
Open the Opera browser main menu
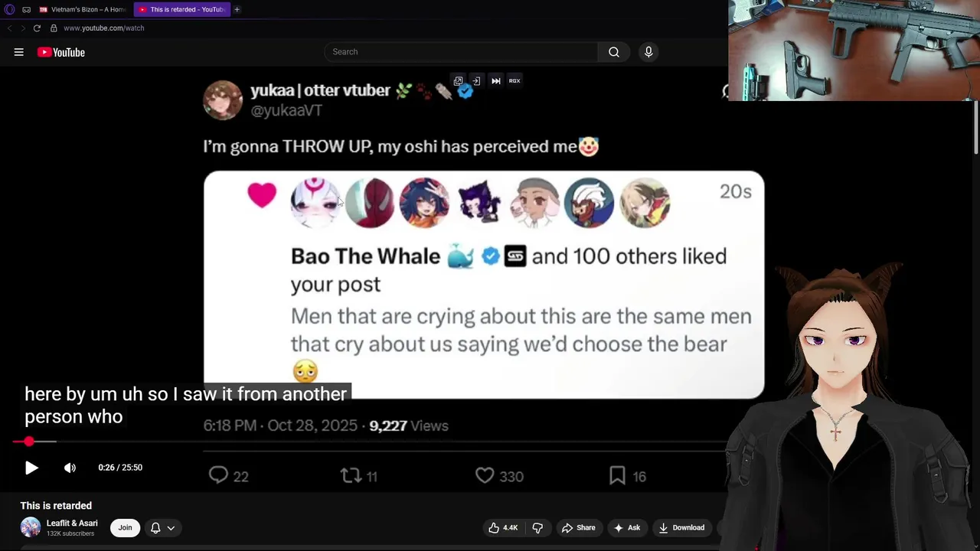9,9
